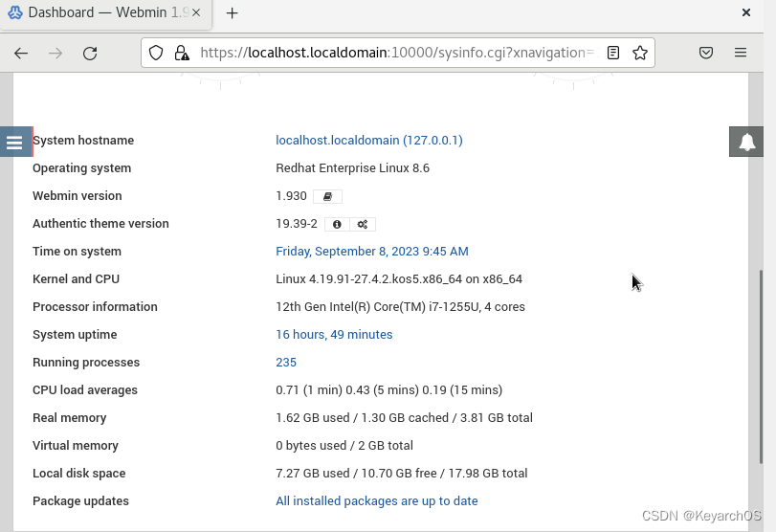Click the Pocket save icon
The width and height of the screenshot is (776, 532).
(706, 53)
